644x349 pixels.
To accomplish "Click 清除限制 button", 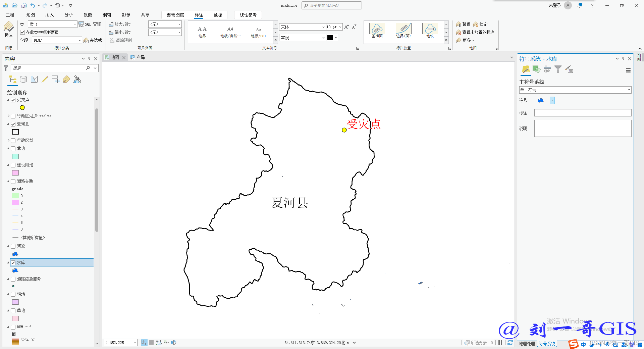I will [121, 40].
